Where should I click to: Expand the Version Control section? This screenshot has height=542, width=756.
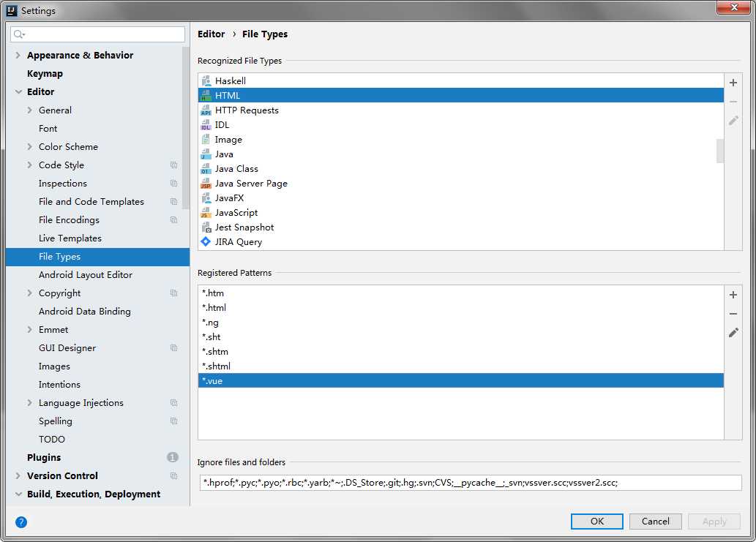[x=18, y=476]
